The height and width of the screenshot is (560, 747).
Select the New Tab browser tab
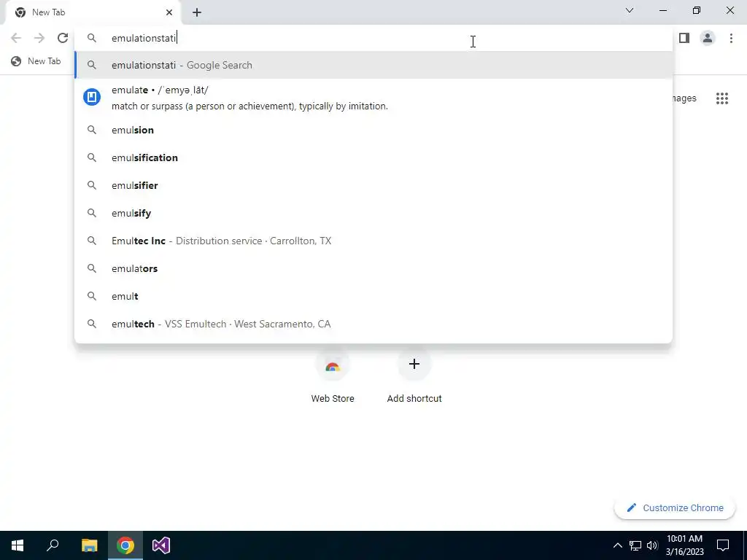click(x=93, y=12)
